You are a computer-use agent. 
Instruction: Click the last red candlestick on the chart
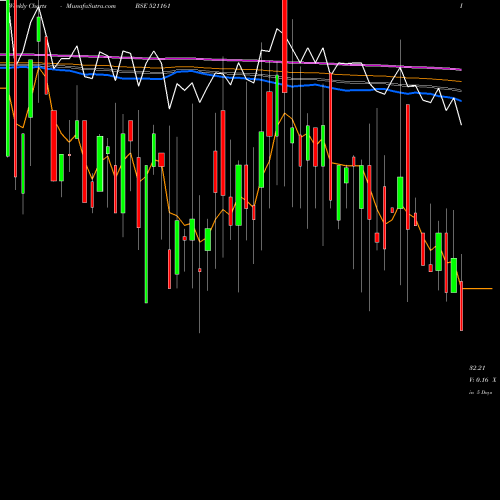[x=461, y=306]
